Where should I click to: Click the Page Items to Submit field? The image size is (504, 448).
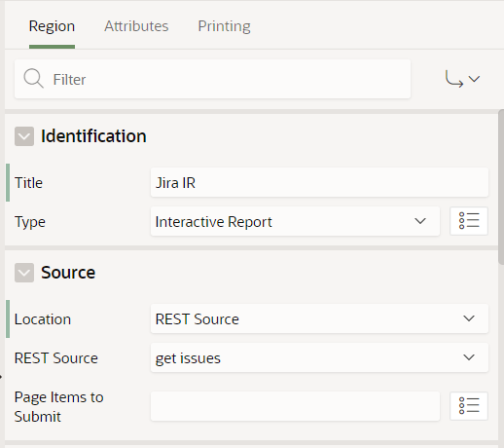295,406
